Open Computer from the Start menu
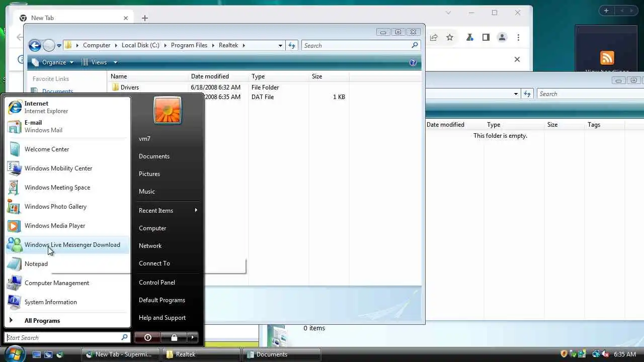The image size is (644, 362). 168,228
